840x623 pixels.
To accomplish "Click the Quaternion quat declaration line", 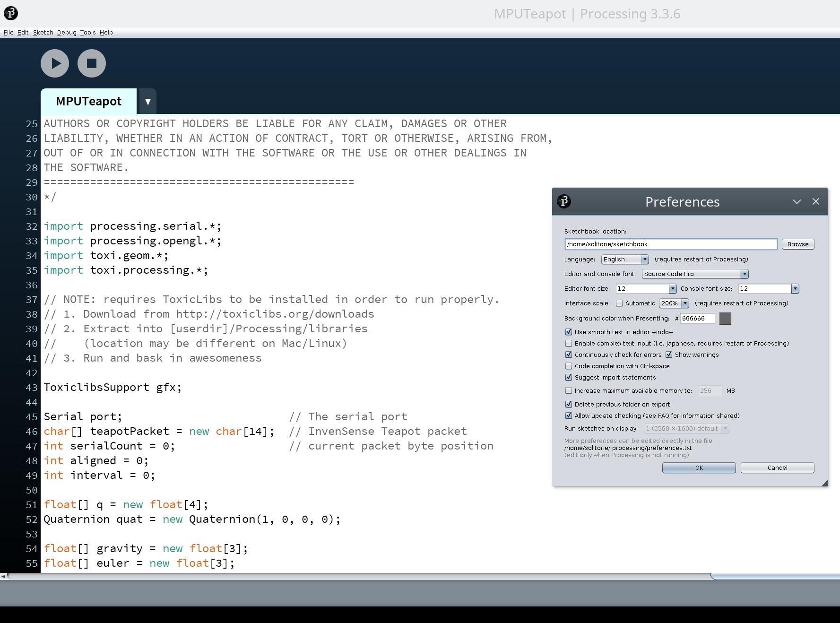I will pyautogui.click(x=192, y=519).
